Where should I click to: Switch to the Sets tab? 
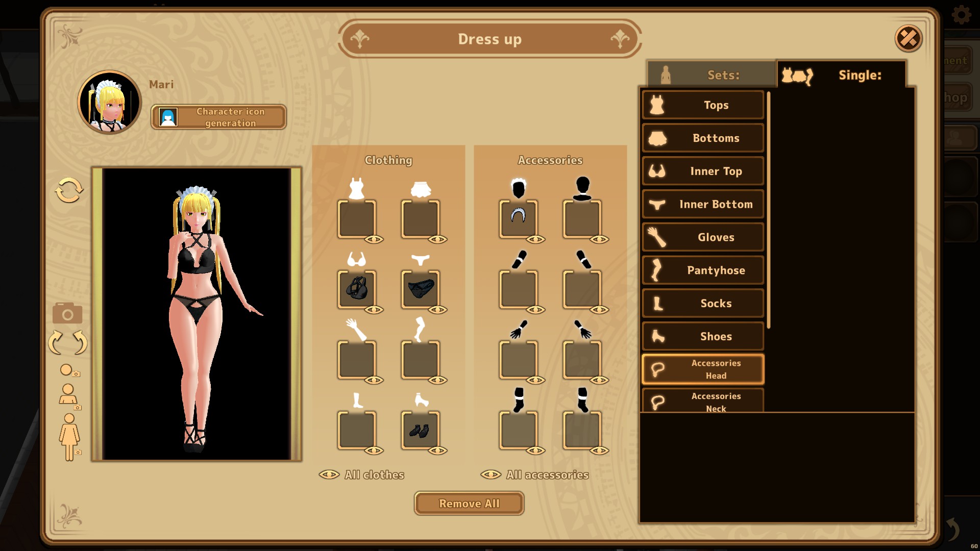[711, 75]
